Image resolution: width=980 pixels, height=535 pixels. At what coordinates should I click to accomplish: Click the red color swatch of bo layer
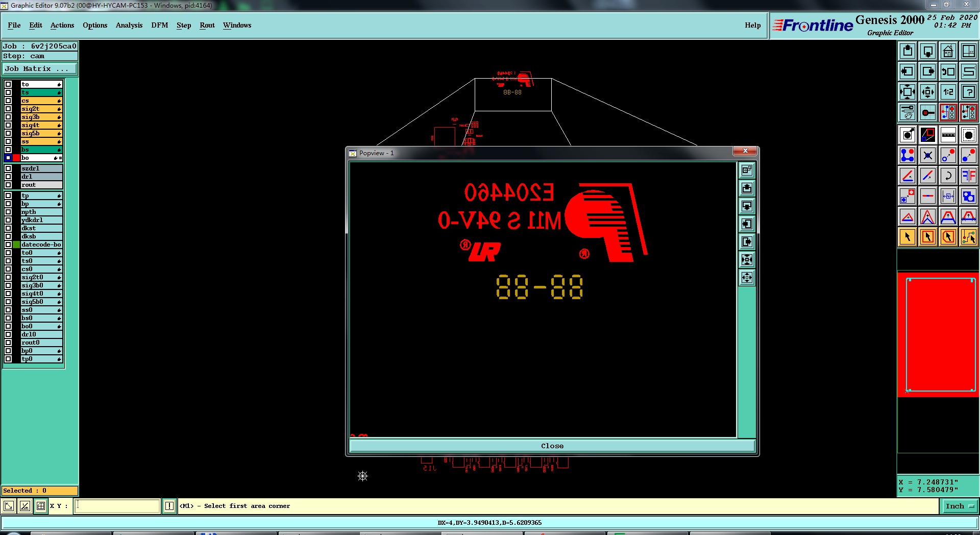(16, 158)
